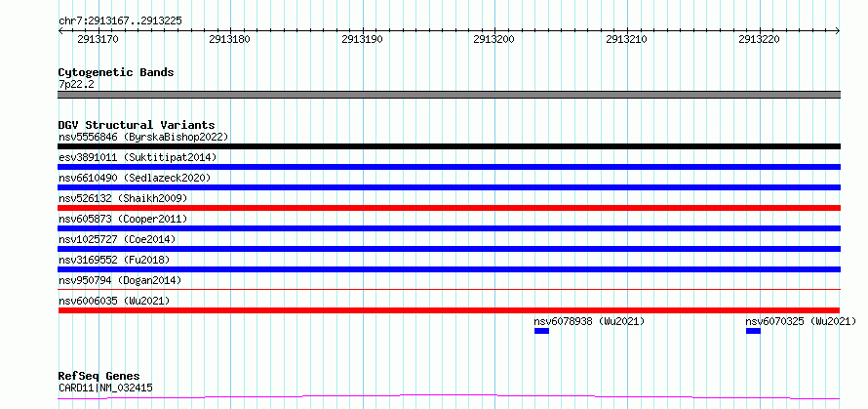This screenshot has height=409, width=868.
Task: Click the Cytogenetic Bands track heading
Action: point(116,72)
